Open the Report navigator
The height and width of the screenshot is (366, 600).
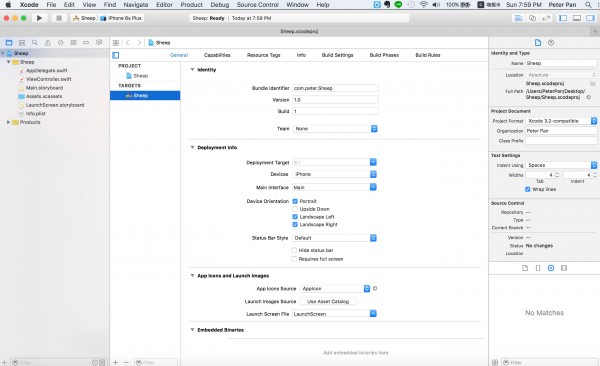tap(99, 42)
